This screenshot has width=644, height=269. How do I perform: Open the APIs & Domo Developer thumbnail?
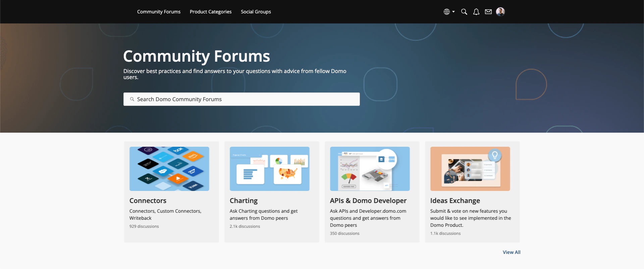370,169
